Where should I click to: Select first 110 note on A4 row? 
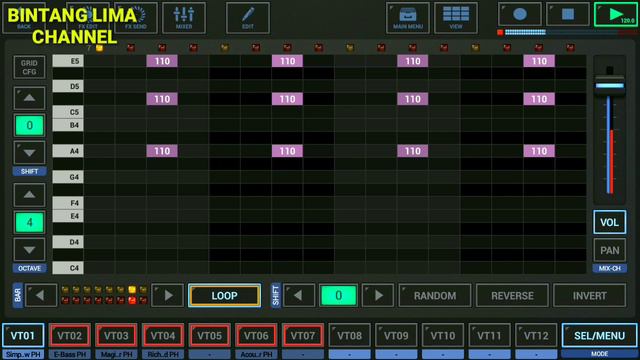click(x=162, y=151)
